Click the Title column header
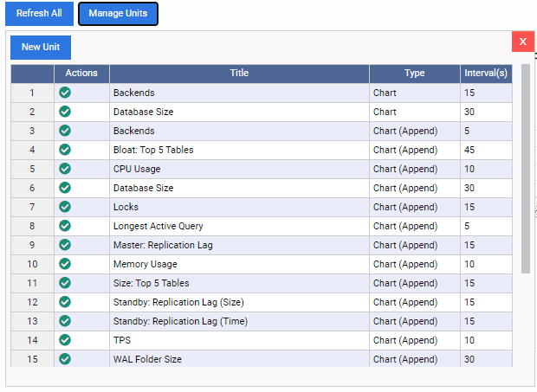The image size is (537, 392). [239, 74]
